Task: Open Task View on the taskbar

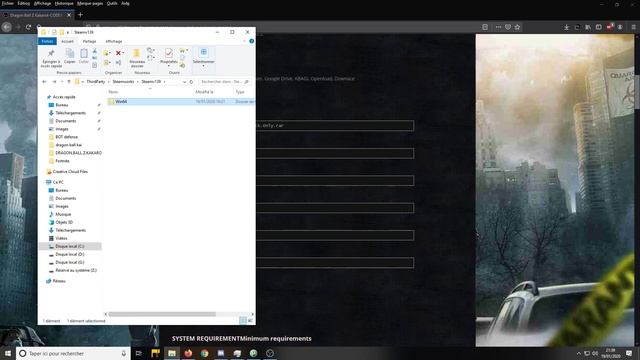Action: [x=139, y=353]
